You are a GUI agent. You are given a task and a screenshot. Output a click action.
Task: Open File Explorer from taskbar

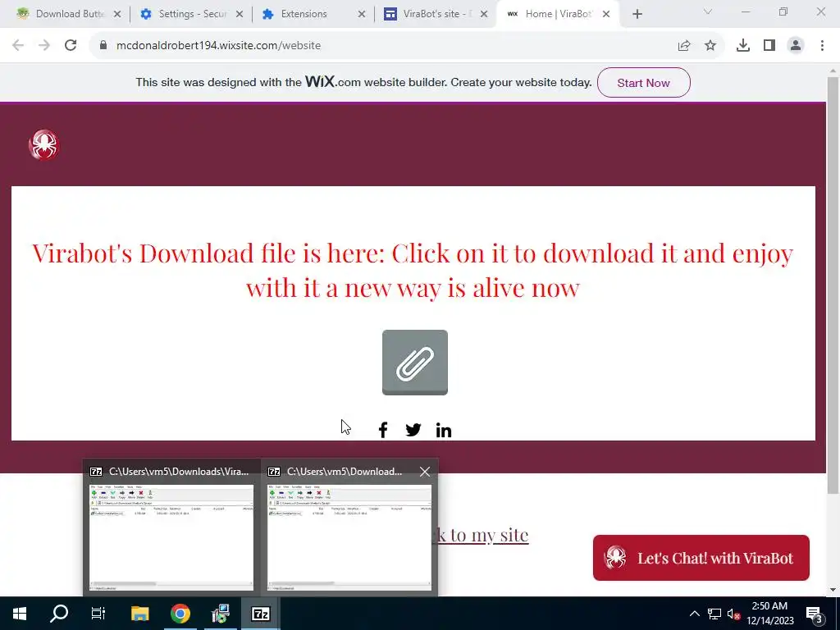pos(139,614)
